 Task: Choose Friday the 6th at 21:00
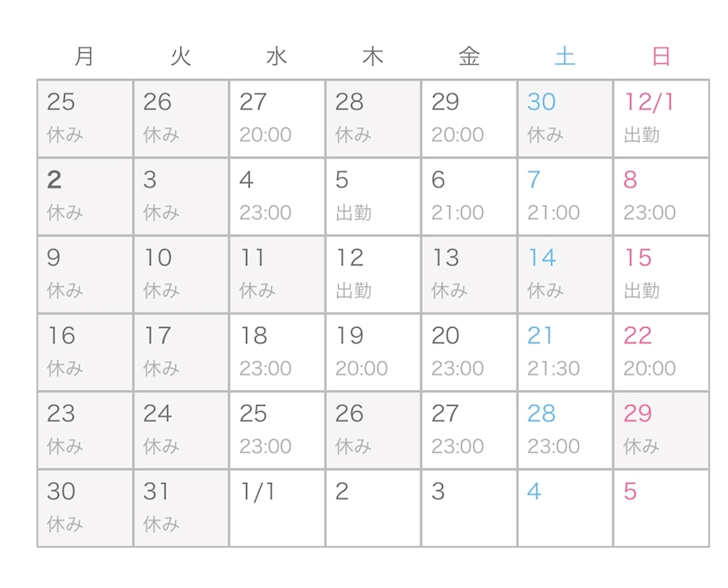(x=469, y=197)
